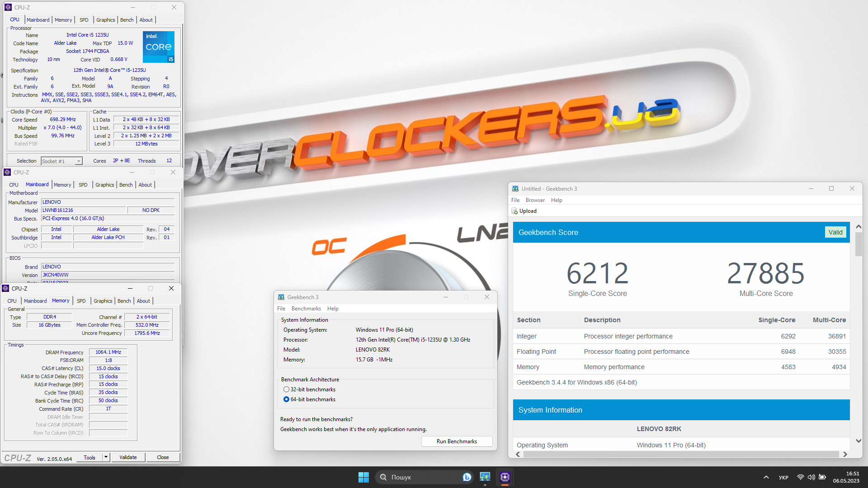Open Bench tab in the top CPU-Z window
Viewport: 868px width, 488px height.
click(x=127, y=20)
